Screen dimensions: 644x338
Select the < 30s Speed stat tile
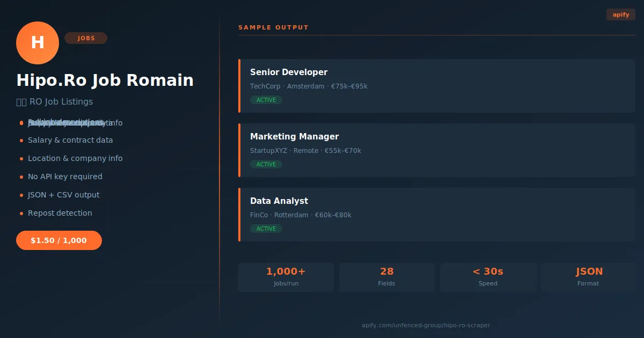pos(488,277)
